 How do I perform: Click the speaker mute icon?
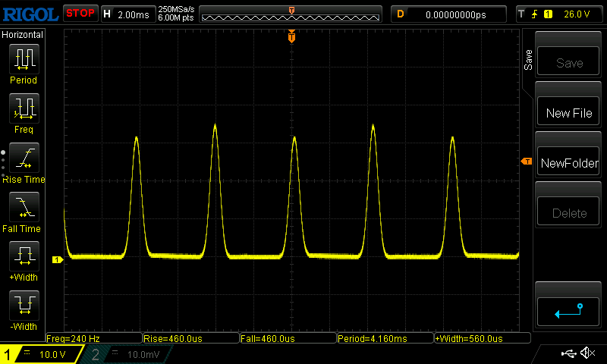(587, 353)
